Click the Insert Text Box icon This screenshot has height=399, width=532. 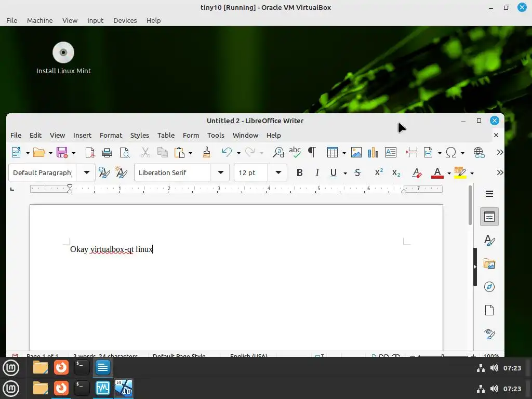coord(391,152)
